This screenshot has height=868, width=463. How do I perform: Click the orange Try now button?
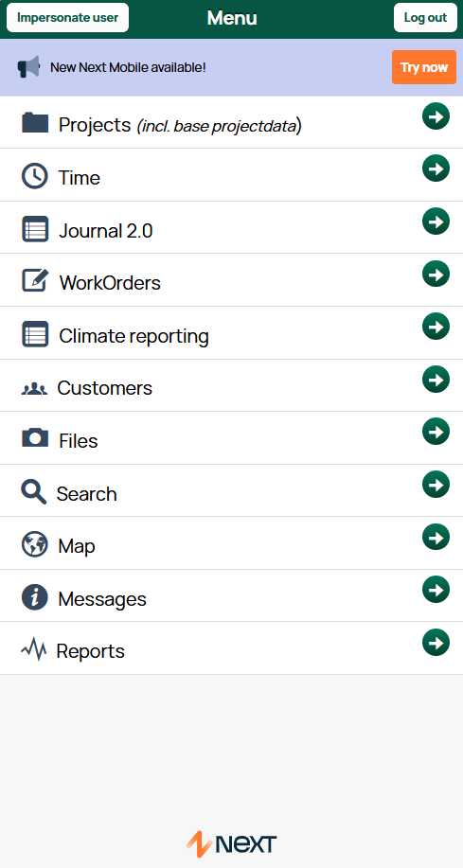pos(424,67)
